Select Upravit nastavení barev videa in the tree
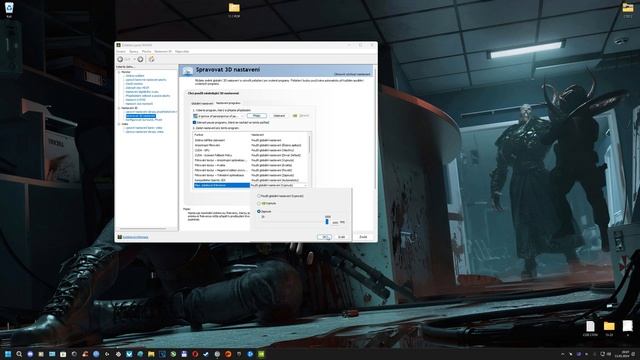 tap(144, 128)
